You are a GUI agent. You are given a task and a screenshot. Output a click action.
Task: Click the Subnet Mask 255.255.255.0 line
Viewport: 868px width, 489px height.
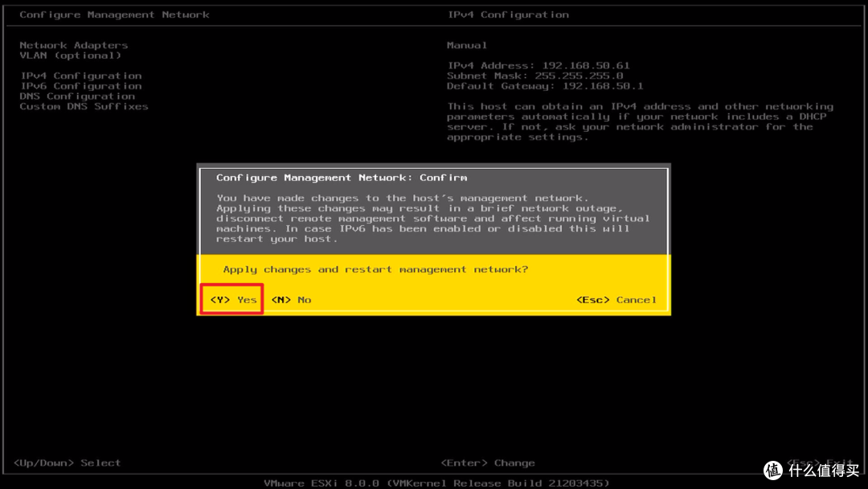[535, 76]
